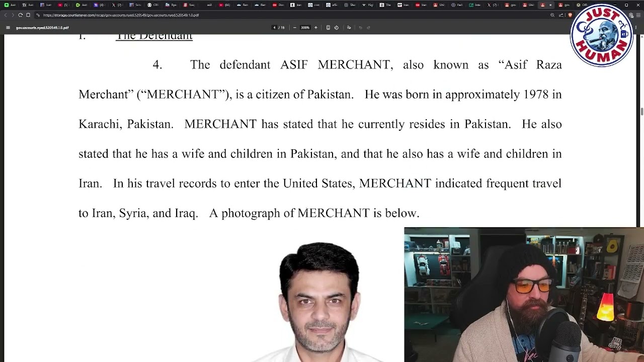Go back to previous browser page
644x362 pixels.
[x=6, y=15]
